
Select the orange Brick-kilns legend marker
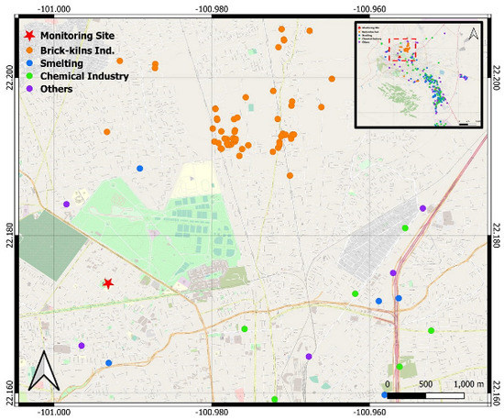(x=29, y=50)
